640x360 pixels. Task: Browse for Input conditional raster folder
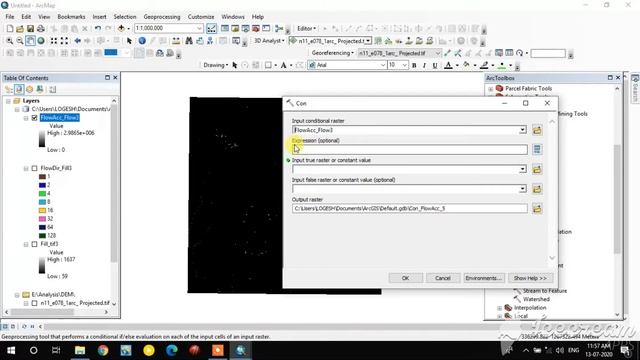pyautogui.click(x=537, y=130)
